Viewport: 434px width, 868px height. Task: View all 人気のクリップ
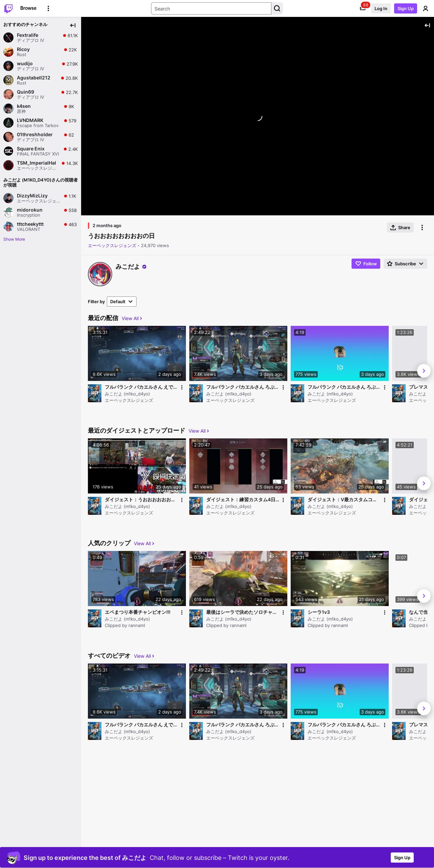(144, 544)
